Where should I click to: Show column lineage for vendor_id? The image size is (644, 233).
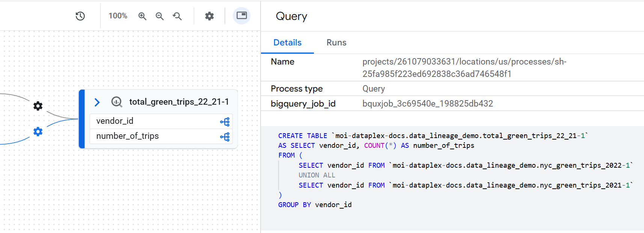(225, 122)
